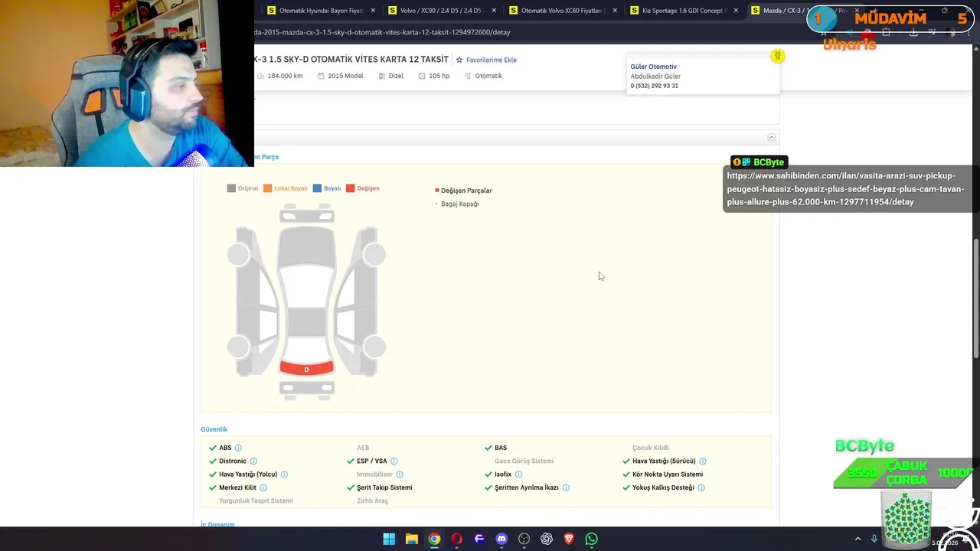Click the gearbox icon next to Otomatik
The image size is (980, 551).
coord(468,76)
